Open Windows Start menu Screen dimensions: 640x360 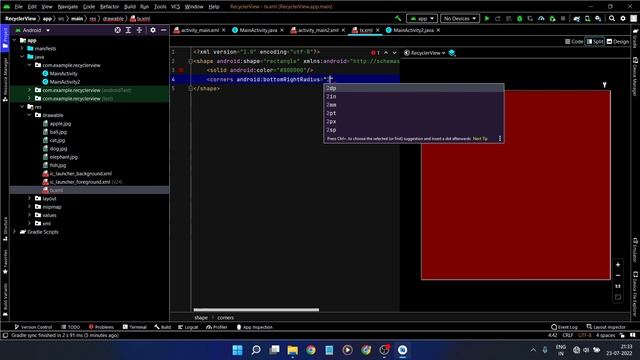click(x=237, y=350)
